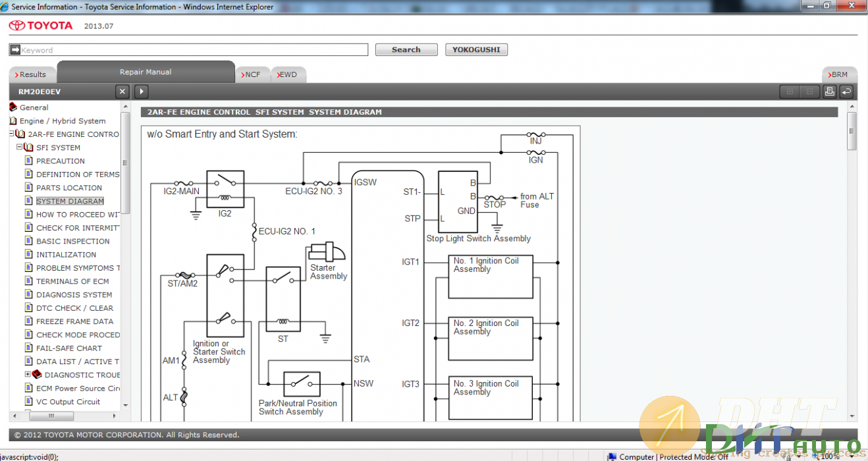This screenshot has width=868, height=461.
Task: Click the print icon in the toolbar
Action: click(830, 92)
